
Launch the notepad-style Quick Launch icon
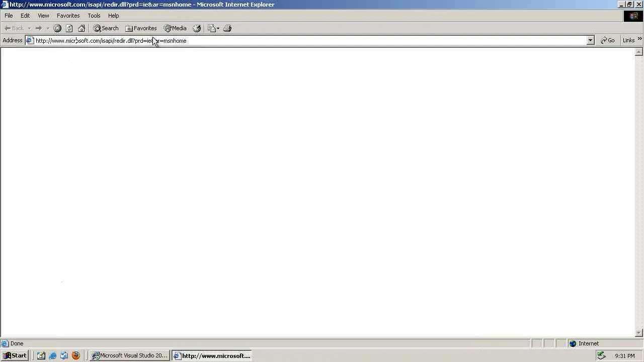click(x=41, y=355)
